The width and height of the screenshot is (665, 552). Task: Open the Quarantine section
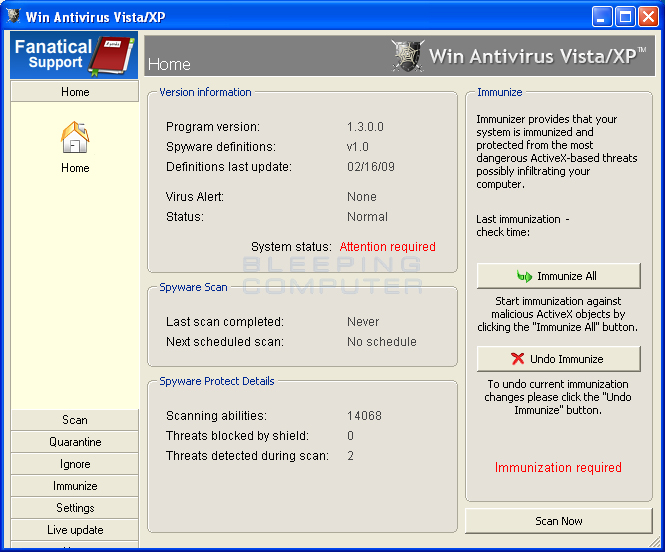pos(75,442)
